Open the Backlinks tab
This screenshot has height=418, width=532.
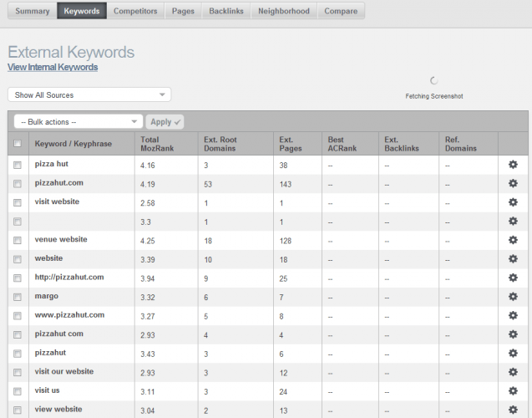226,11
